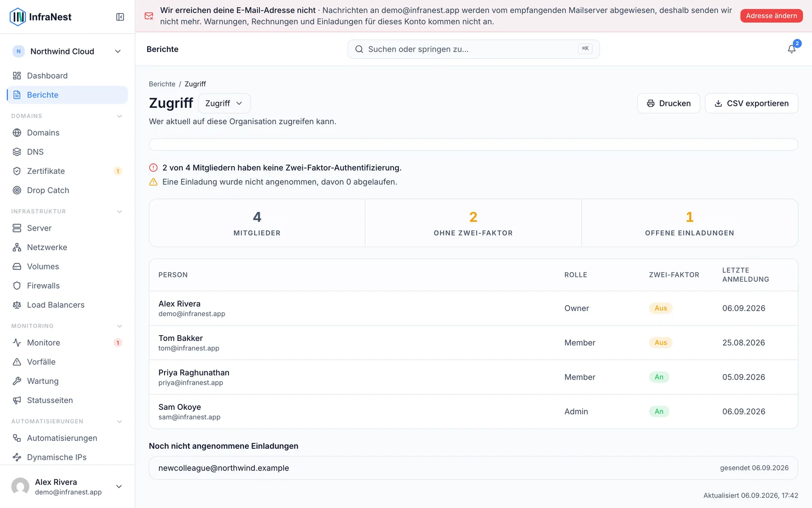
Task: Click the Dynamische IPs icon
Action: 17,457
